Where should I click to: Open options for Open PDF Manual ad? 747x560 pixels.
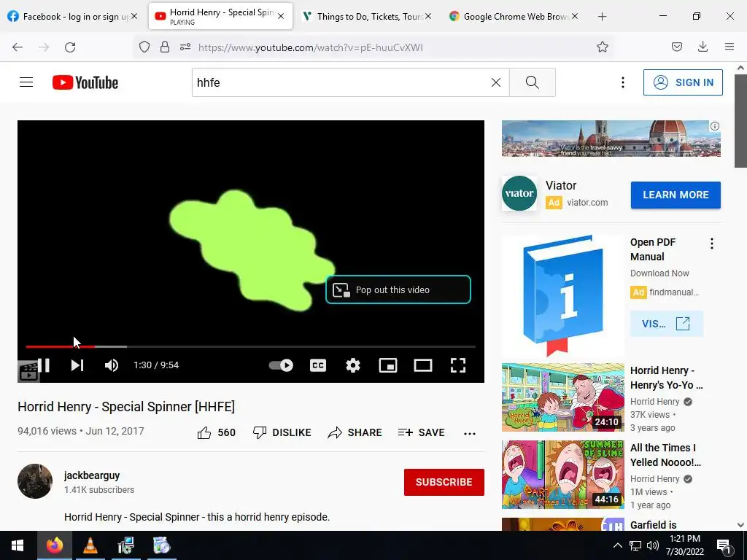click(712, 244)
